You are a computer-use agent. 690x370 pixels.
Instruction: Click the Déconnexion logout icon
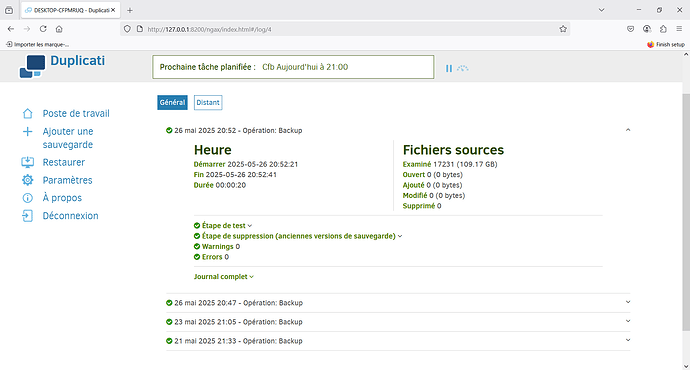click(27, 216)
